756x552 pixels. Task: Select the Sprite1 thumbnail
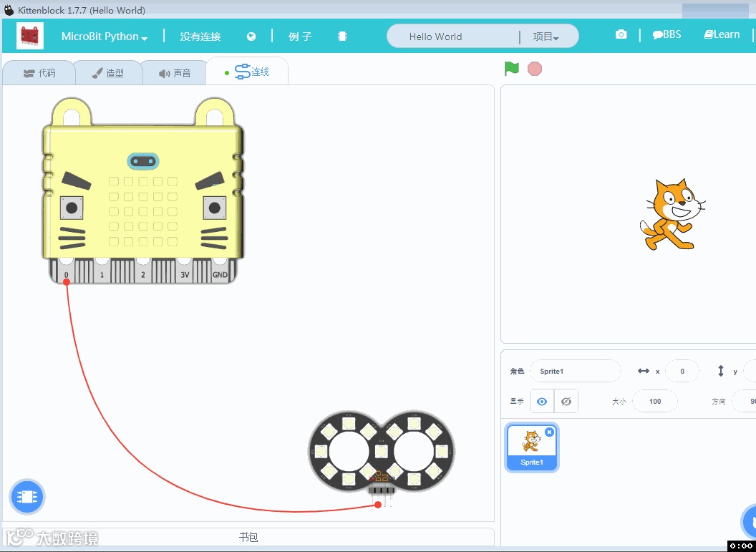(x=532, y=447)
